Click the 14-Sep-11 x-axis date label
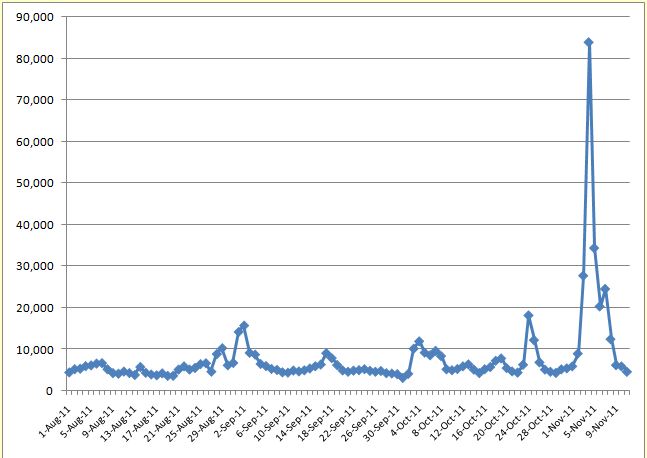647x458 pixels. (294, 421)
